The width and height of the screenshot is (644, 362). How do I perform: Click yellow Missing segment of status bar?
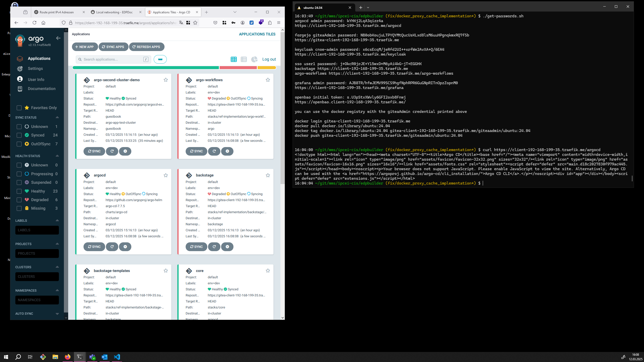pos(267,68)
